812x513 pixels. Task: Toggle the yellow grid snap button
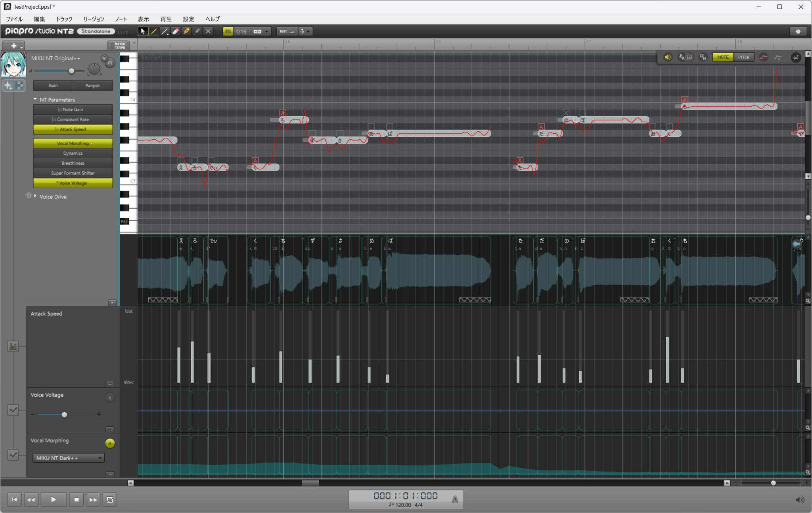[228, 31]
